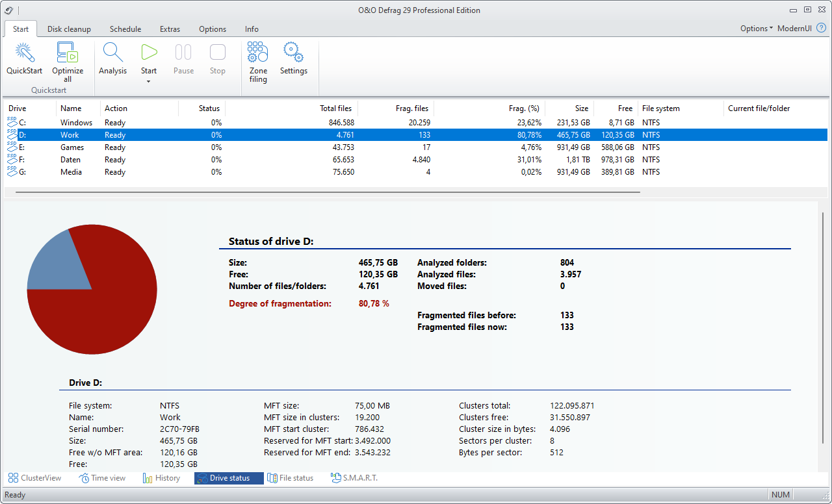Click the SSD icon of drive G:

coord(12,171)
